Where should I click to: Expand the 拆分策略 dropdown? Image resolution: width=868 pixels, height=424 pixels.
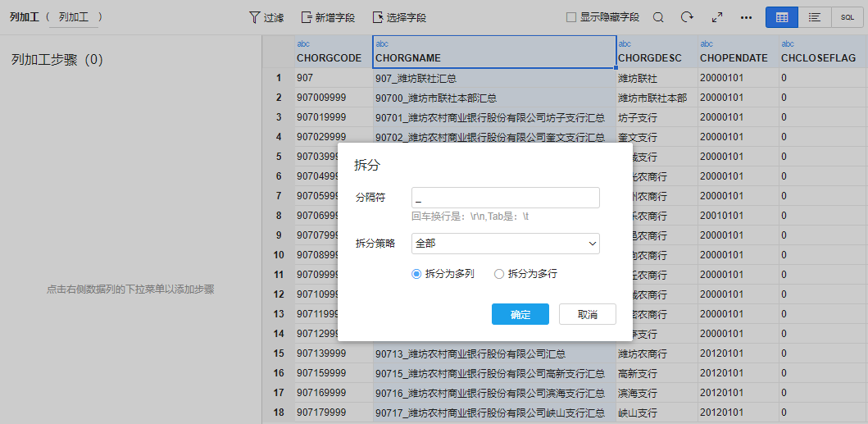pos(505,244)
